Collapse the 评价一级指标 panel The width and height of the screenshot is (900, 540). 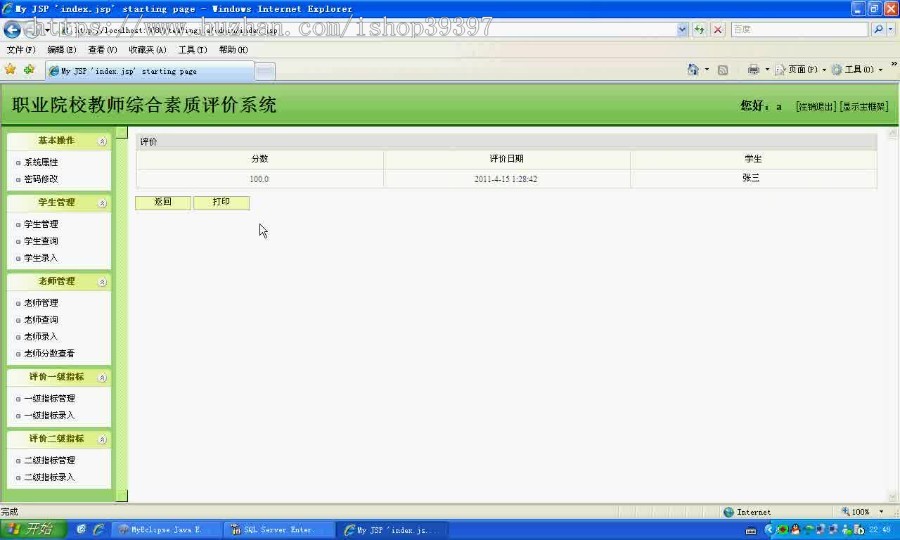[102, 378]
